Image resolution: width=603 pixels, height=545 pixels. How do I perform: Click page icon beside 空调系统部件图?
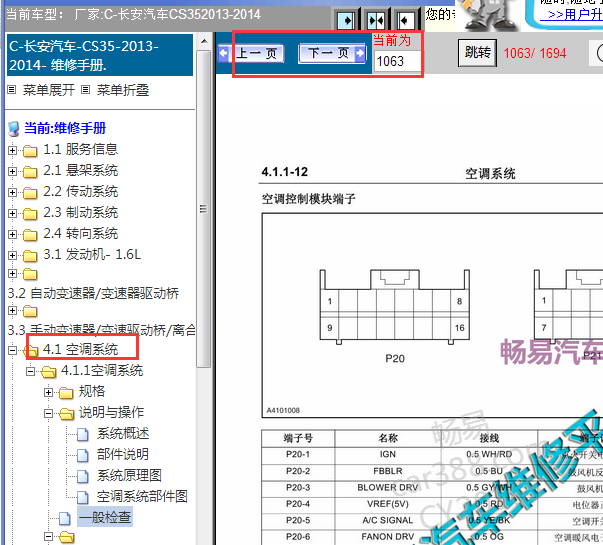coord(83,498)
